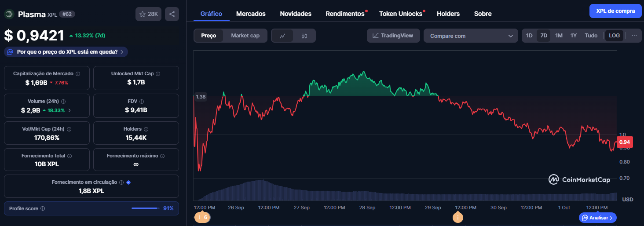Click info icon beside Profile score

pyautogui.click(x=43, y=208)
